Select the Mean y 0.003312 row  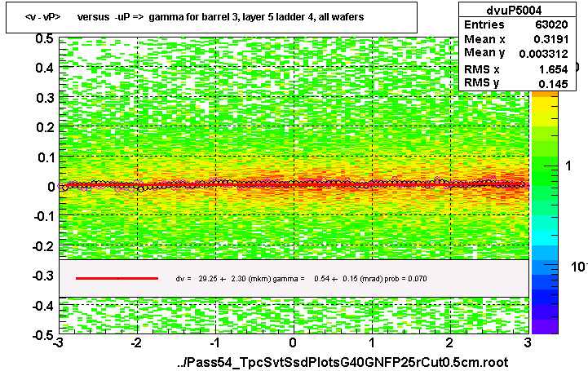click(516, 54)
